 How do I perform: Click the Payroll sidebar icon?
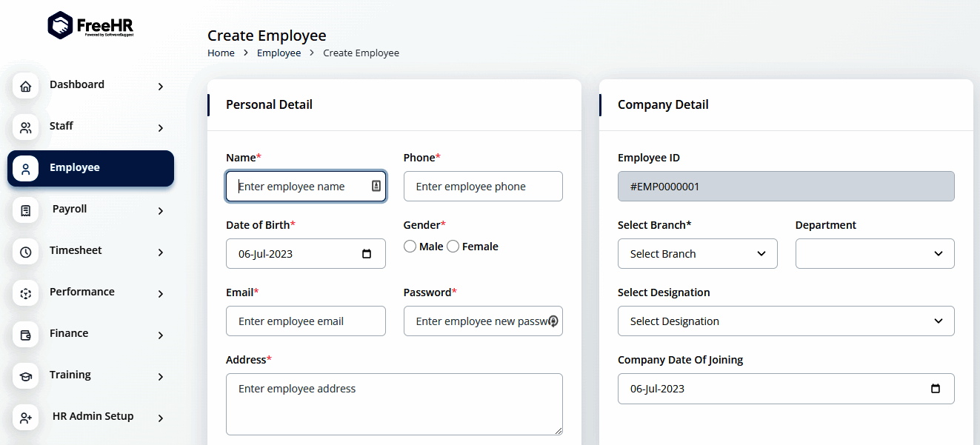(26, 211)
